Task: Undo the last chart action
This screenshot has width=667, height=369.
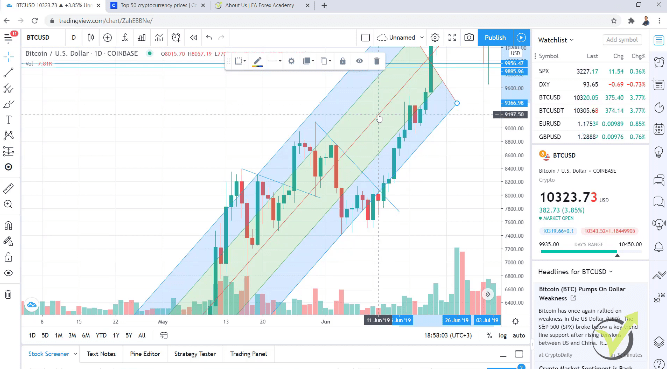Action: 208,37
